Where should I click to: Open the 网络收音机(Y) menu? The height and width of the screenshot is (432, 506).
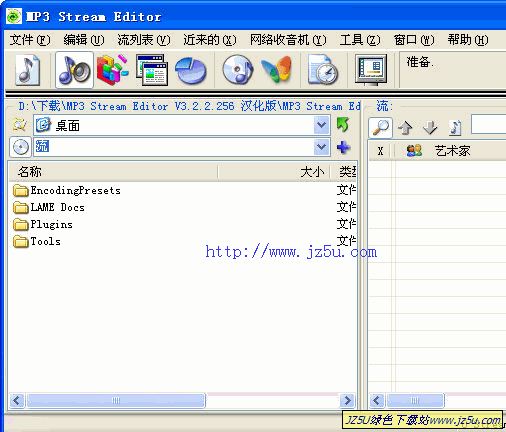tap(288, 40)
